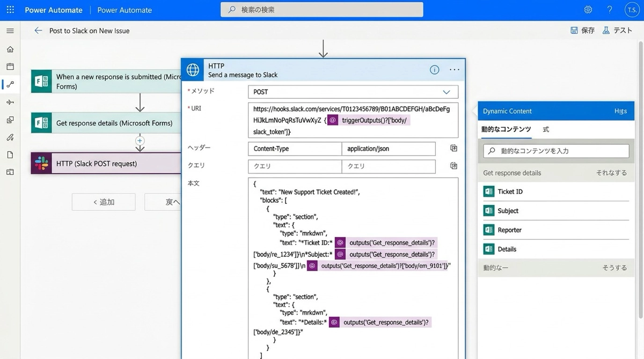The image size is (644, 359).
Task: Insert Ticket ID dynamic content
Action: click(510, 192)
